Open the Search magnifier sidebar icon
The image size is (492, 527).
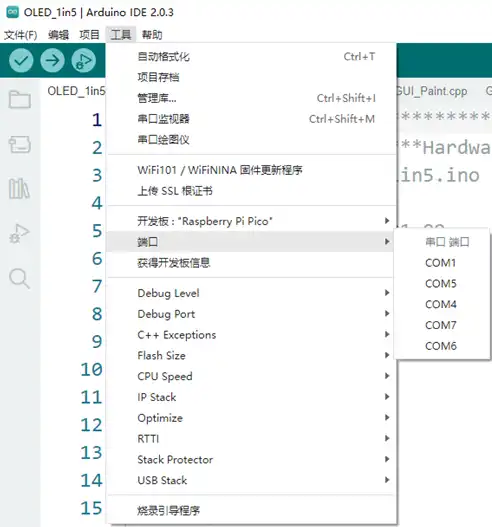click(x=19, y=278)
